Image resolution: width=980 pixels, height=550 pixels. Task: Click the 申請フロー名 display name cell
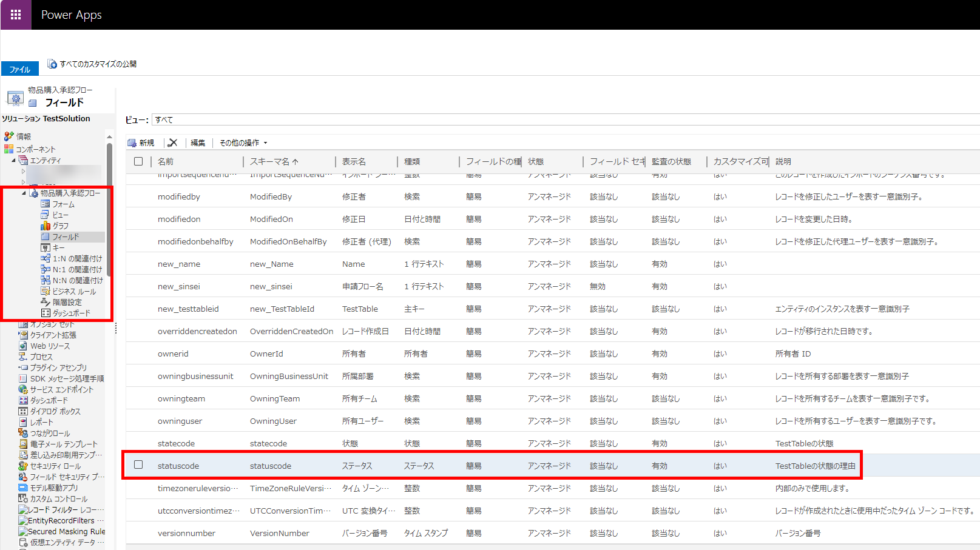click(x=362, y=286)
